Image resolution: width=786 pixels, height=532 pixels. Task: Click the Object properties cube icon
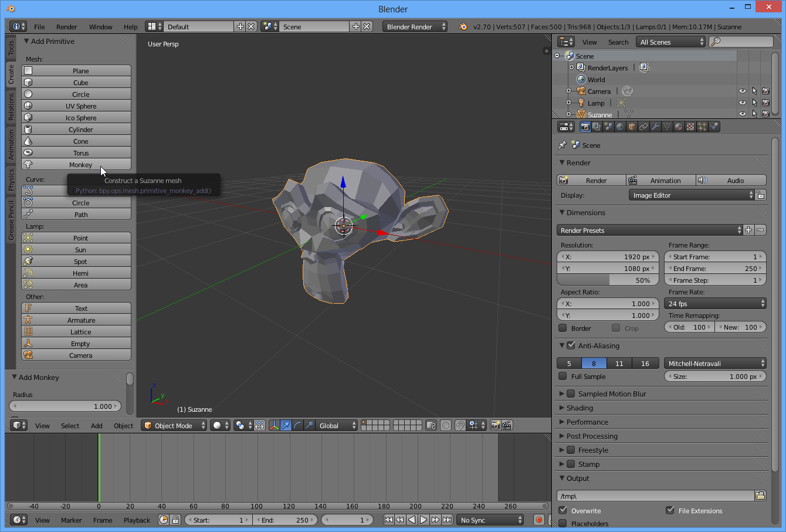pos(632,127)
